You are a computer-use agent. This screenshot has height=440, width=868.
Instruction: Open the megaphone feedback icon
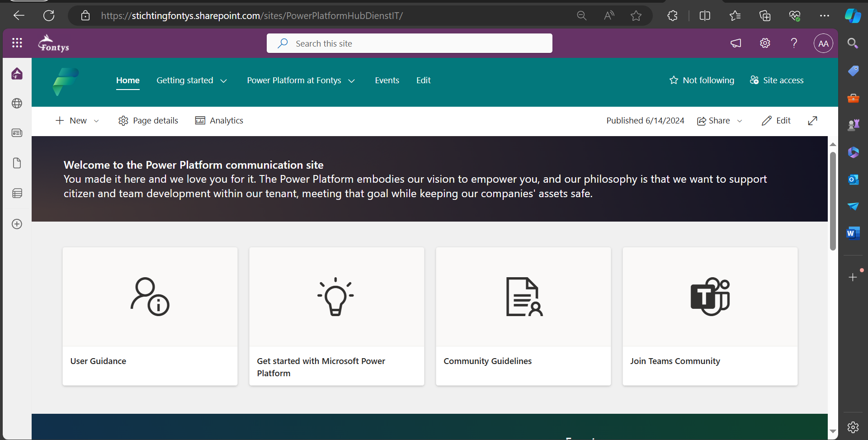pyautogui.click(x=736, y=43)
